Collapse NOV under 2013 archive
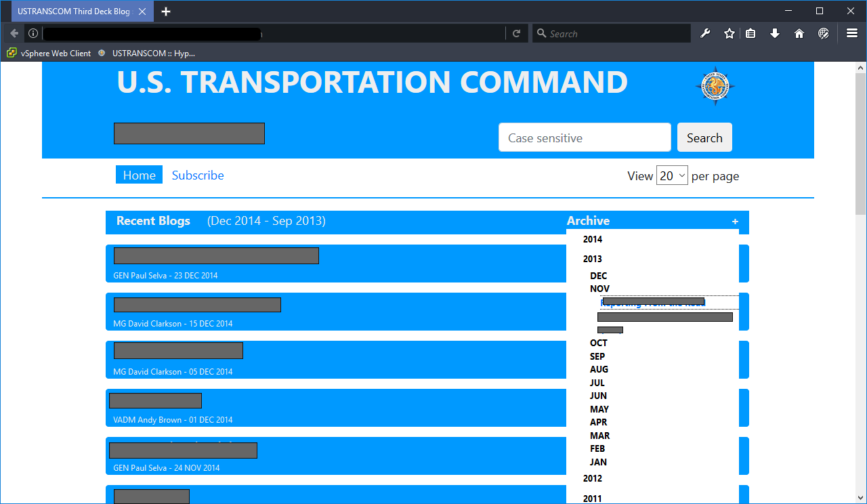The width and height of the screenshot is (867, 504). pos(599,289)
